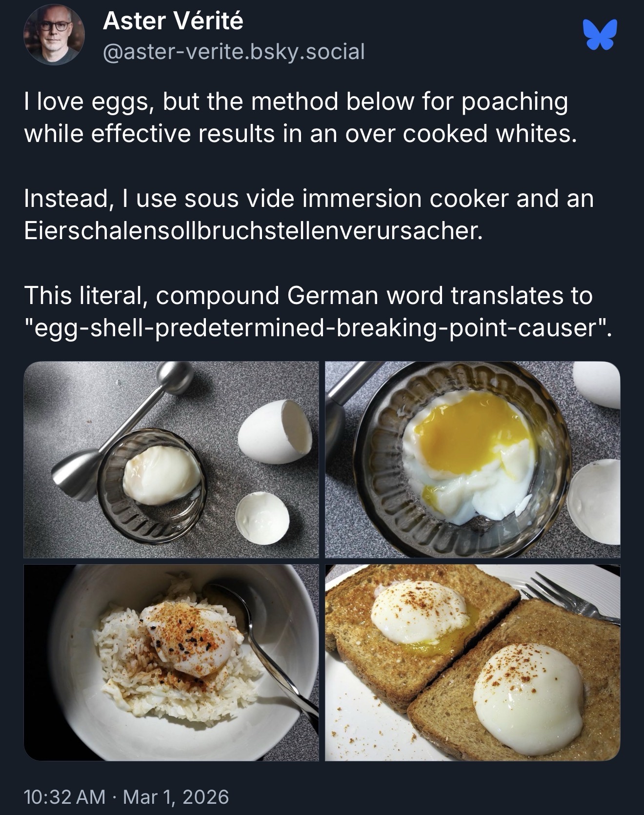
Task: Click the word Eierschalensollbruchstellenverursacher
Action: click(x=253, y=231)
